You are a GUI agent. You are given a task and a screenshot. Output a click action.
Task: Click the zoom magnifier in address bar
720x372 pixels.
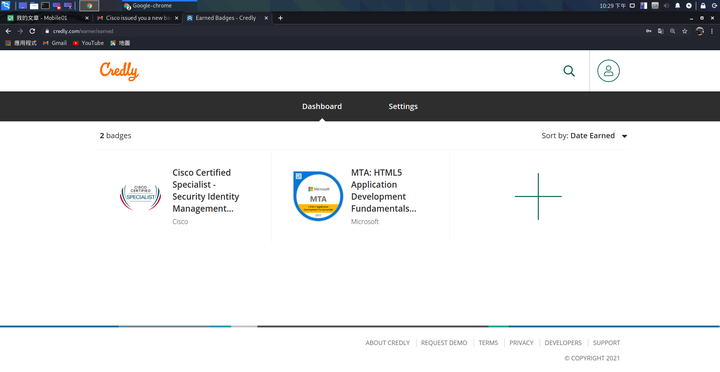point(673,31)
